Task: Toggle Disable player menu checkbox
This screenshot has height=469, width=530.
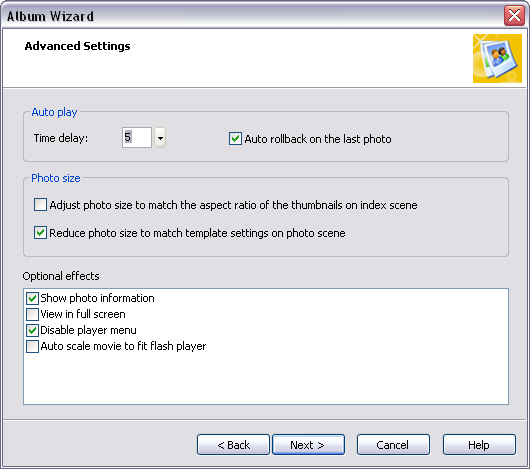Action: pos(32,330)
